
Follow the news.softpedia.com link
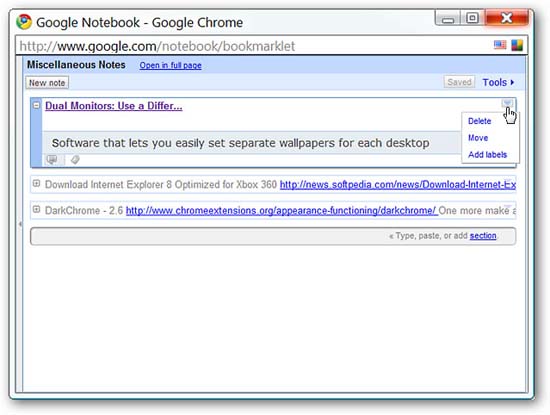398,185
